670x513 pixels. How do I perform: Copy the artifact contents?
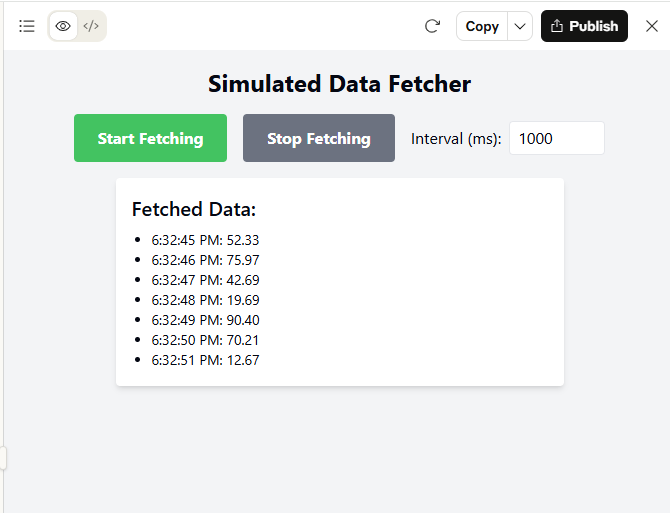pyautogui.click(x=482, y=26)
